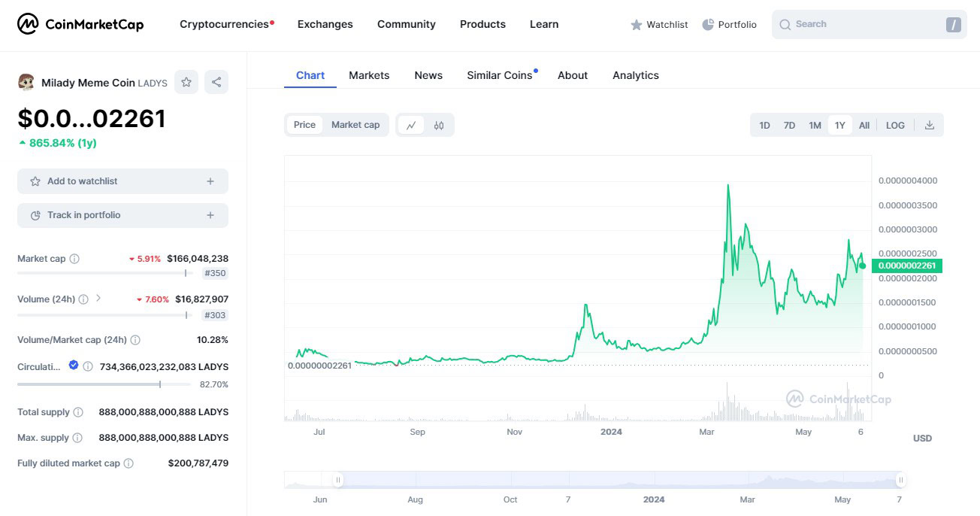This screenshot has width=980, height=516.
Task: Open the share icon next to the star
Action: (216, 82)
